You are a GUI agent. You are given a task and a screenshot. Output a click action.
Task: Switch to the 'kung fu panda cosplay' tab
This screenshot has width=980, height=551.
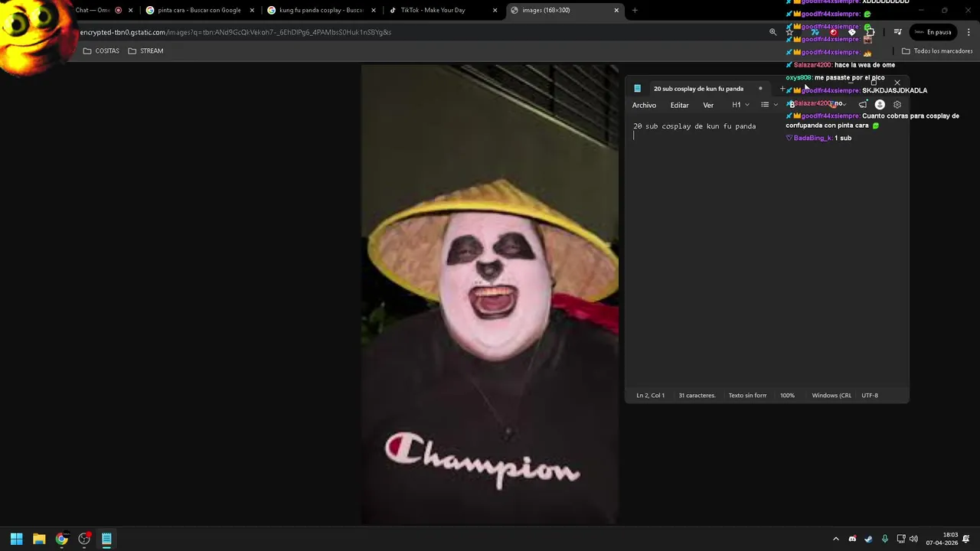point(321,10)
